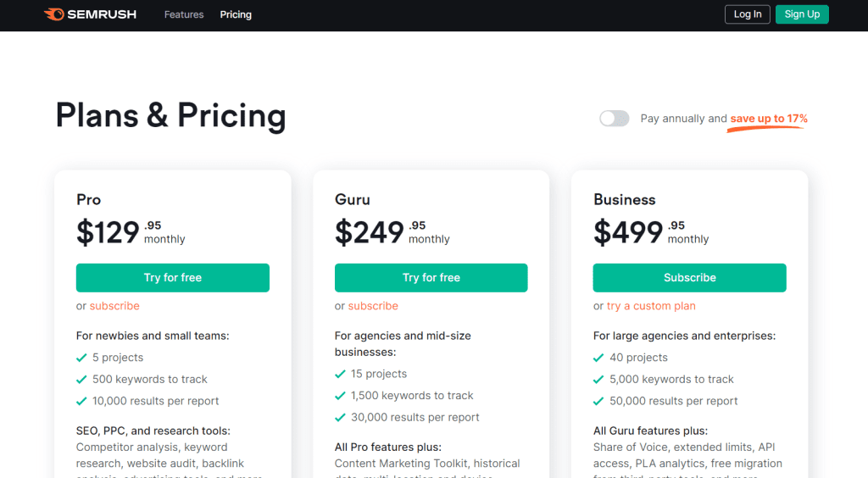This screenshot has height=478, width=868.
Task: Click '10,000 results per report' text
Action: 156,401
